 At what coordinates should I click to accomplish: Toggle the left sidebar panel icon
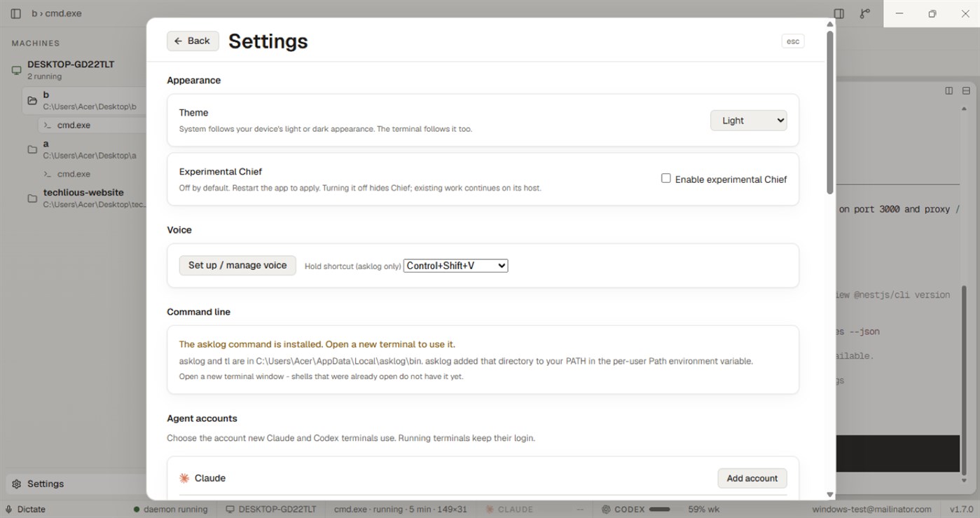(x=16, y=13)
